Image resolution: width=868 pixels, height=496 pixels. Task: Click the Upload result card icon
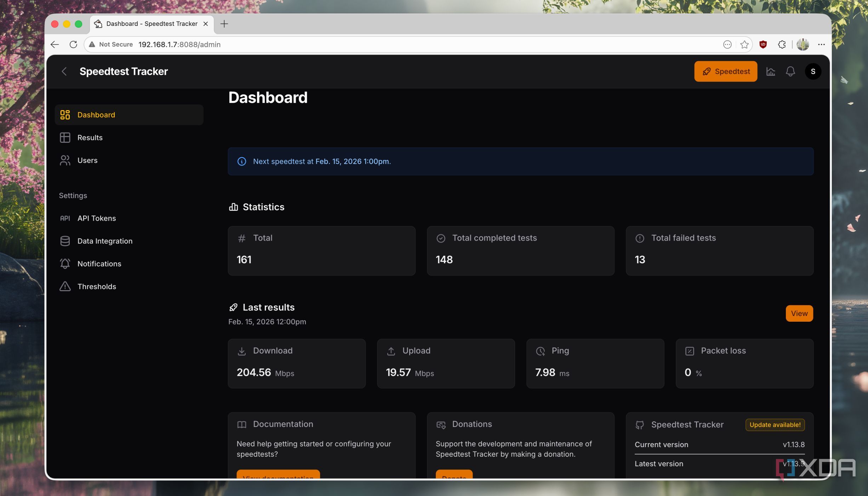point(391,351)
